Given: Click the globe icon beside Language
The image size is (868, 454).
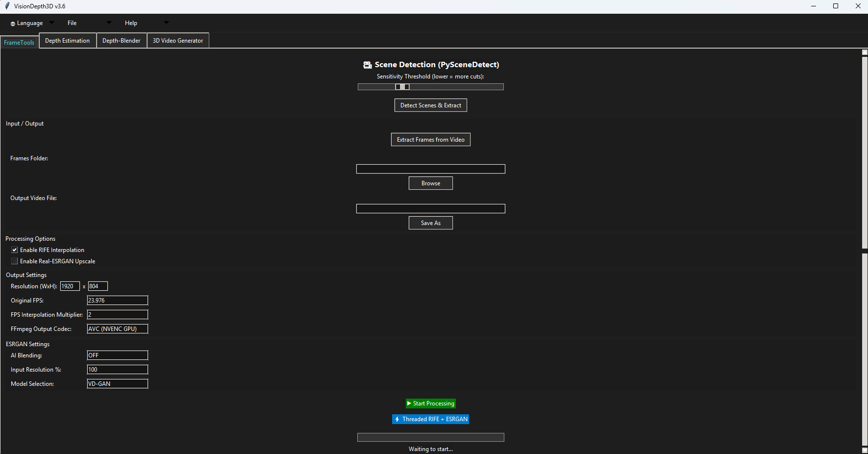Looking at the screenshot, I should [13, 24].
